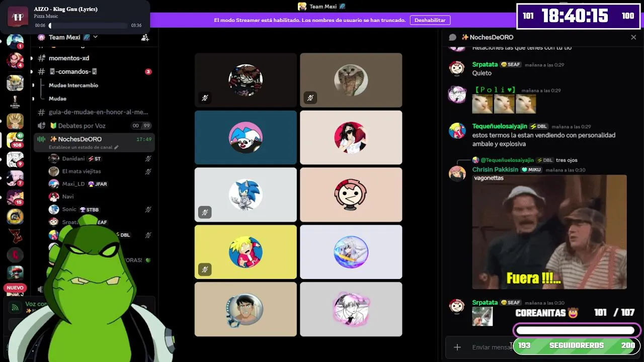Open the server icon with the 15 badge
Screen dimensions: 644x362
[x=15, y=198]
